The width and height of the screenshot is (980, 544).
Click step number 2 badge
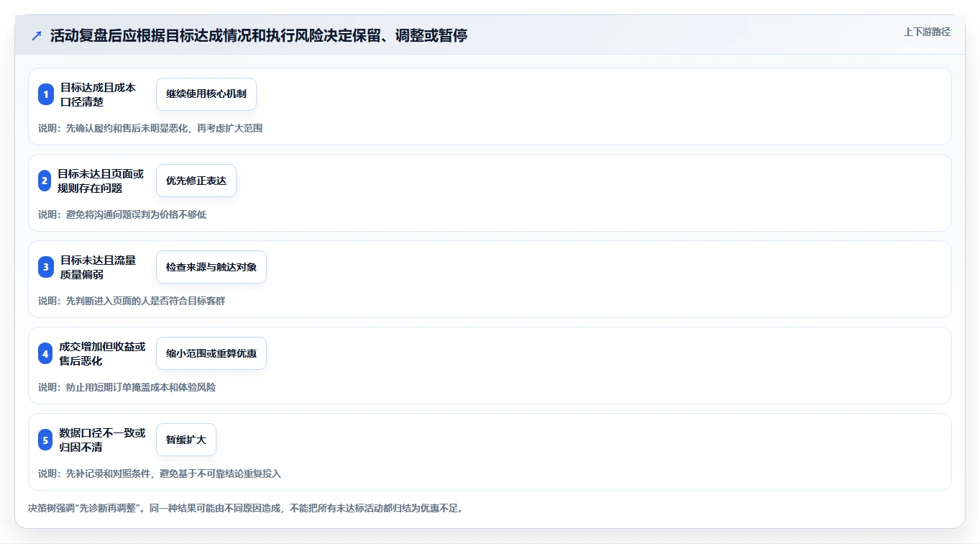pyautogui.click(x=45, y=181)
